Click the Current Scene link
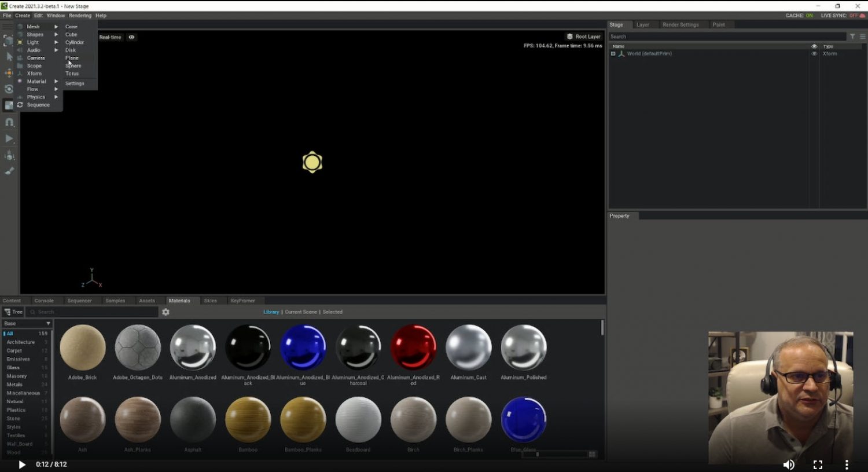Image resolution: width=868 pixels, height=472 pixels. coord(301,312)
